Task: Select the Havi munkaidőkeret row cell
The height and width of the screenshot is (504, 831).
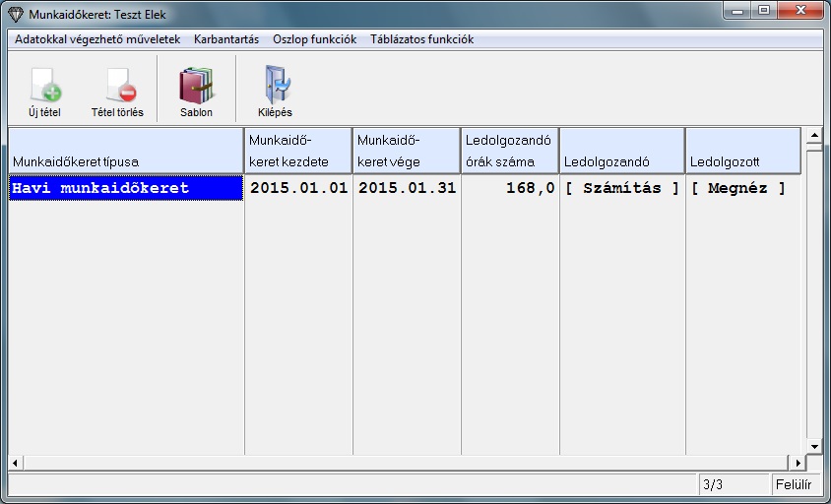Action: click(x=126, y=188)
